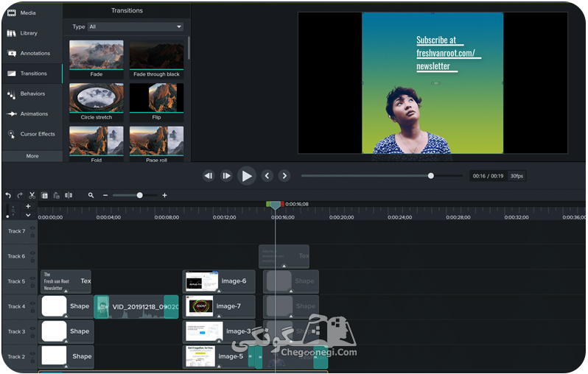Expand the track options chevron

point(28,216)
